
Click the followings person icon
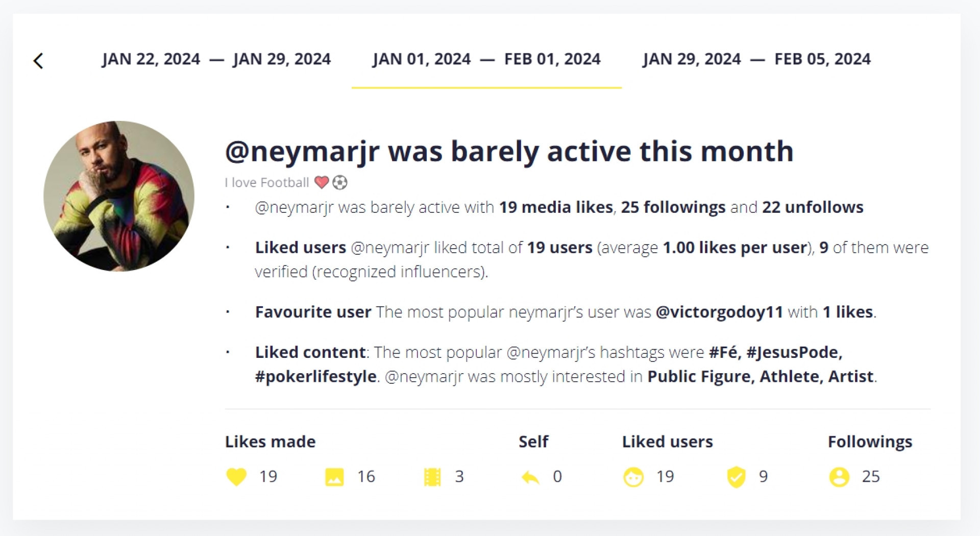[x=839, y=477]
